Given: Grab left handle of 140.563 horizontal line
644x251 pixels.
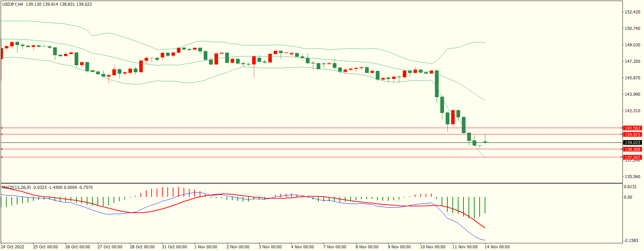Looking at the screenshot, I should point(2,128).
